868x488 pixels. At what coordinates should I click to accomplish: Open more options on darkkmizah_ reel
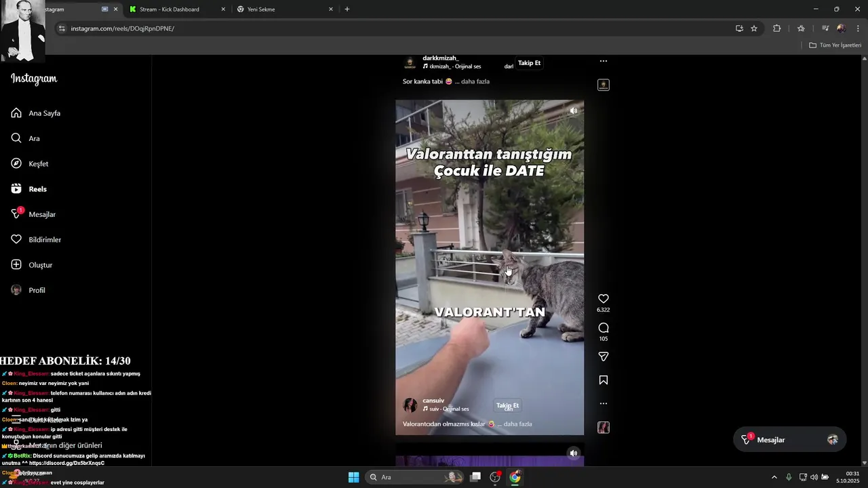coord(604,61)
